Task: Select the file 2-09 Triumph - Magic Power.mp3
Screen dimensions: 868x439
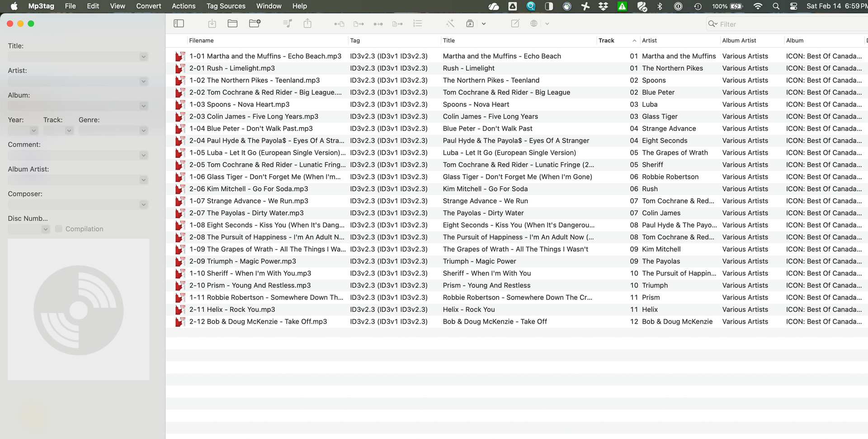Action: coord(243,262)
